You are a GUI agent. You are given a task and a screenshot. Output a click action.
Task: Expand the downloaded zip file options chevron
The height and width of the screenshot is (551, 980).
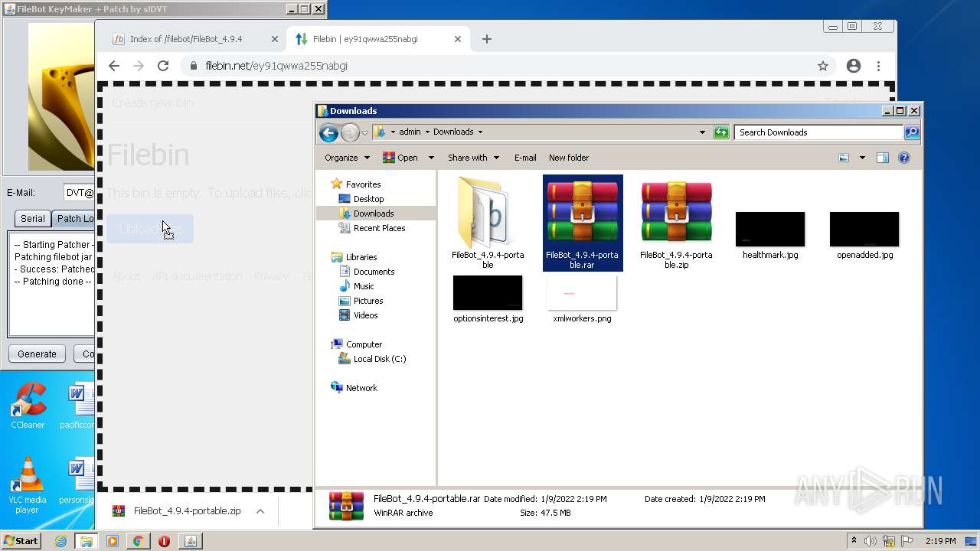point(260,511)
